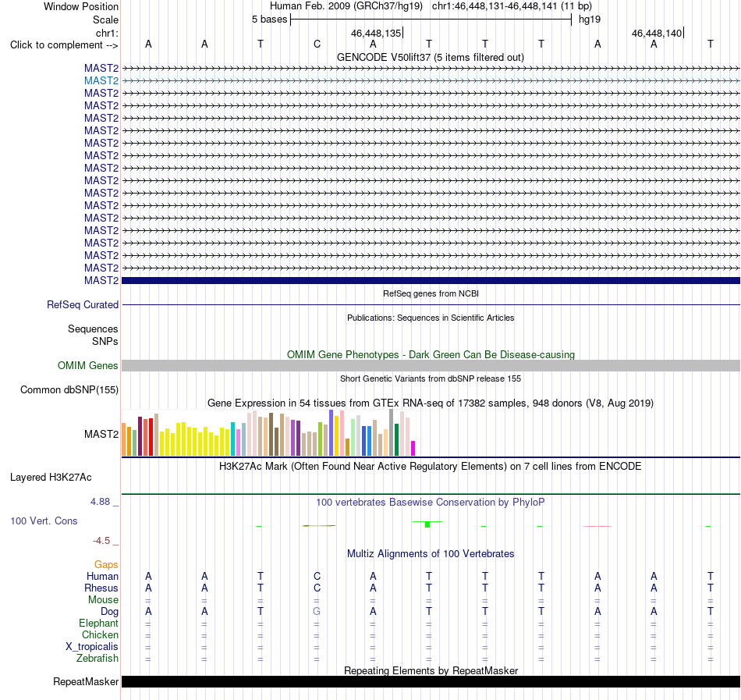
Task: Click the 'Elephant' alignment row label
Action: pos(98,624)
